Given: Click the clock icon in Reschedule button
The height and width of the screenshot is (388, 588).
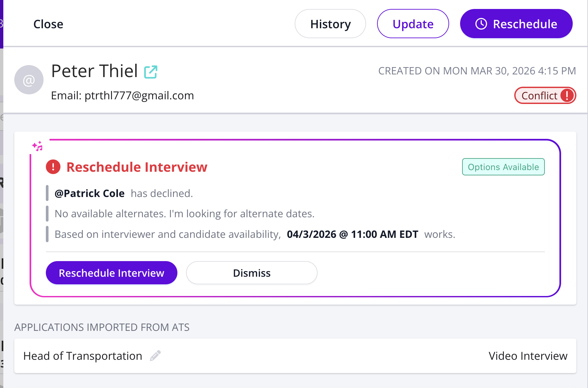Looking at the screenshot, I should 481,24.
